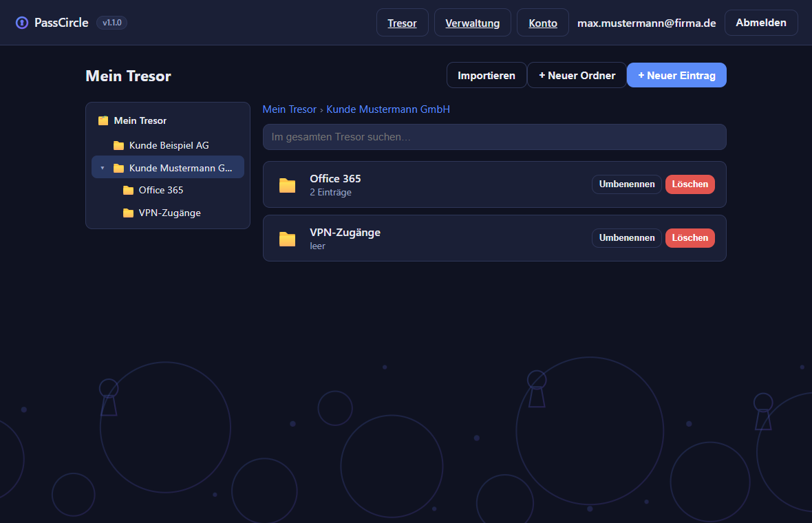Open the VPN-Zugänge folder card icon
812x523 pixels.
tap(288, 239)
